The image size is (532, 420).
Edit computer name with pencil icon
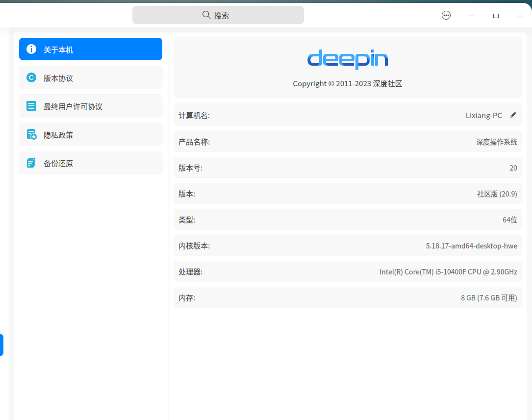(x=513, y=115)
